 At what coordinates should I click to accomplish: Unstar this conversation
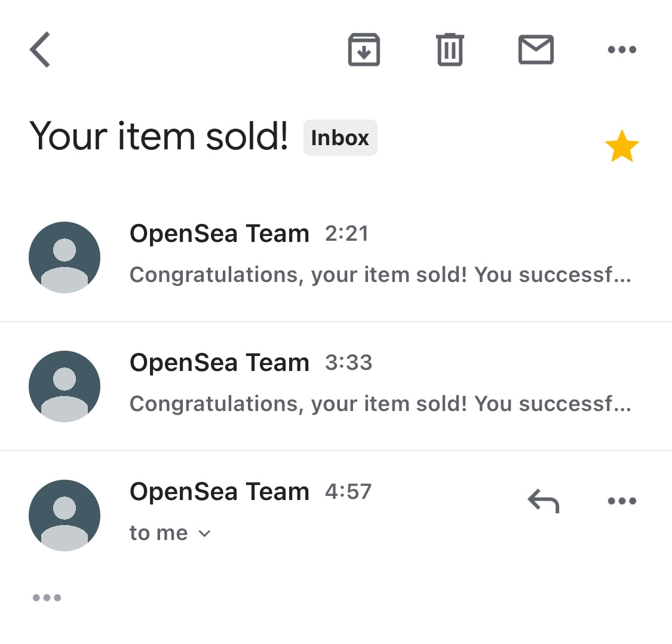point(622,146)
